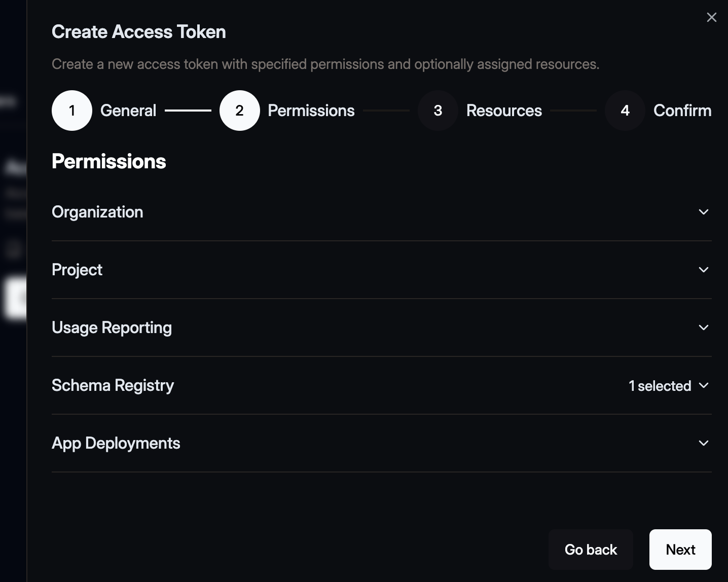The height and width of the screenshot is (582, 728).
Task: Open the Schema Registry chevron showing 1 selected
Action: (x=704, y=386)
